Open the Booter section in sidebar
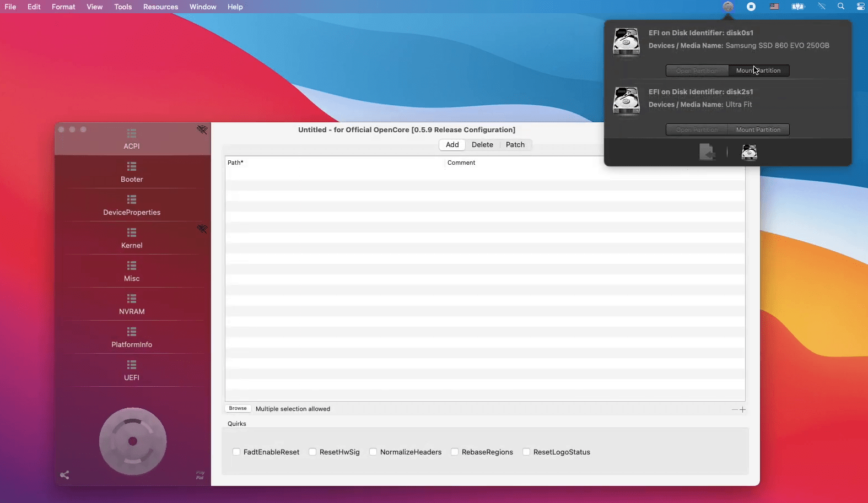868x503 pixels. click(132, 172)
